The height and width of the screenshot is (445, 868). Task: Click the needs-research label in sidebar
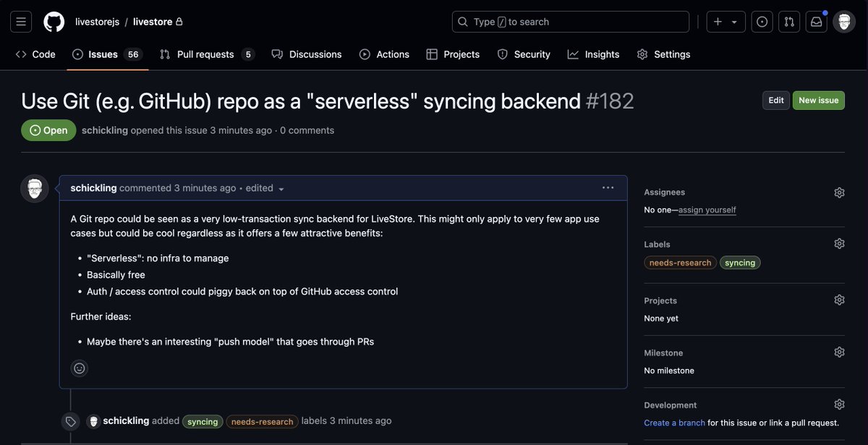[681, 263]
